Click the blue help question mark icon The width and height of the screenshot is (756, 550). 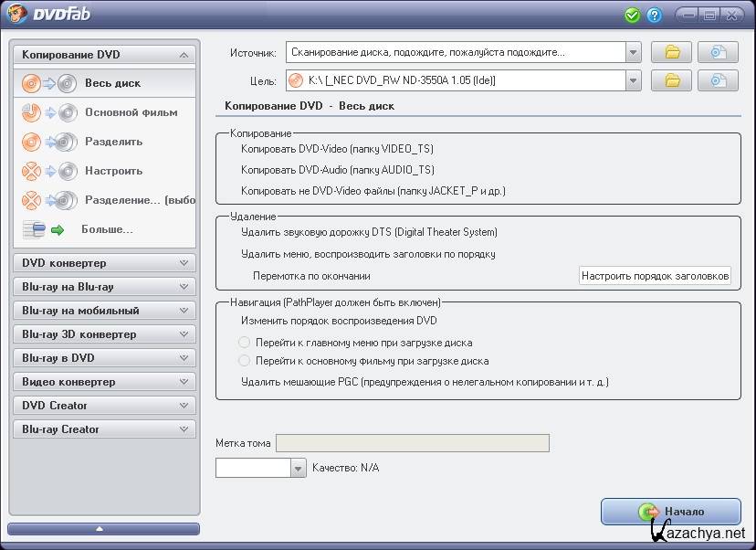pos(654,16)
